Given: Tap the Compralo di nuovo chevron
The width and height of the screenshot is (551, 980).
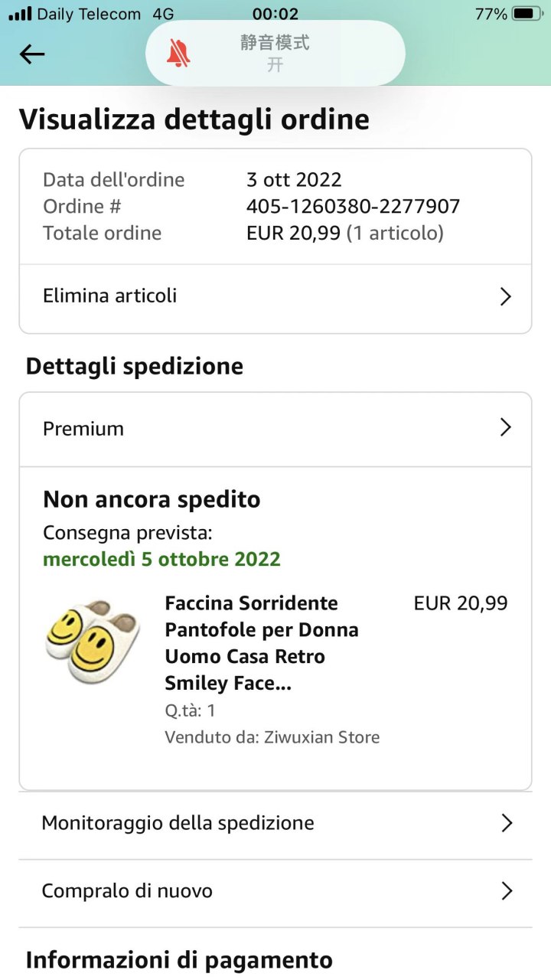Looking at the screenshot, I should pyautogui.click(x=505, y=891).
